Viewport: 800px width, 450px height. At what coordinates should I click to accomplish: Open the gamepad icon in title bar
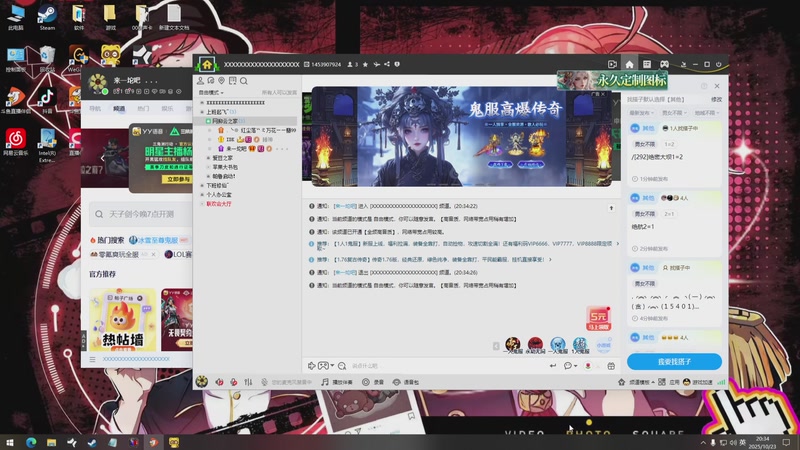tap(664, 64)
